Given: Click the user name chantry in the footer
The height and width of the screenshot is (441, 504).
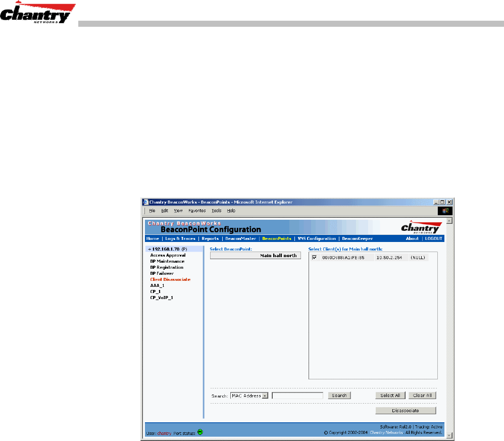Looking at the screenshot, I should point(164,433).
